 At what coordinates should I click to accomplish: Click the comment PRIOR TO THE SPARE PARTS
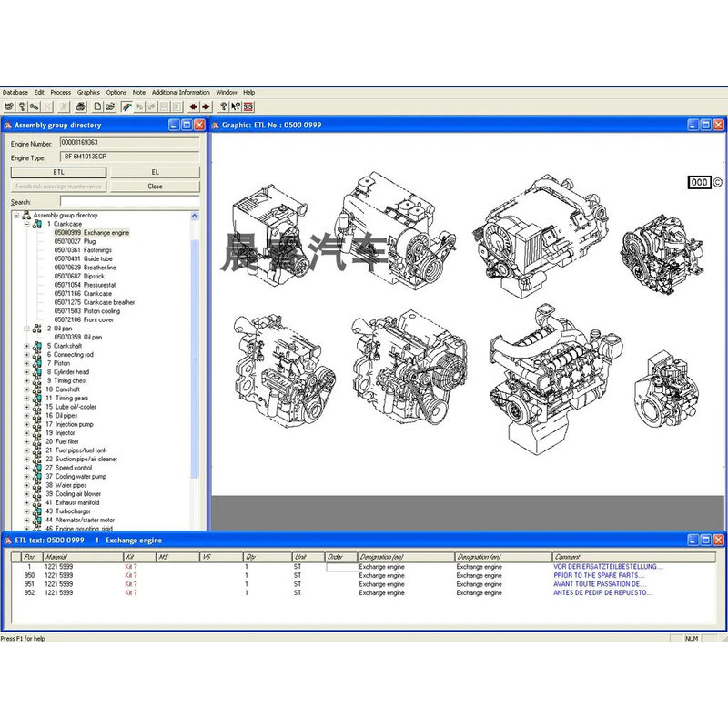[x=599, y=575]
